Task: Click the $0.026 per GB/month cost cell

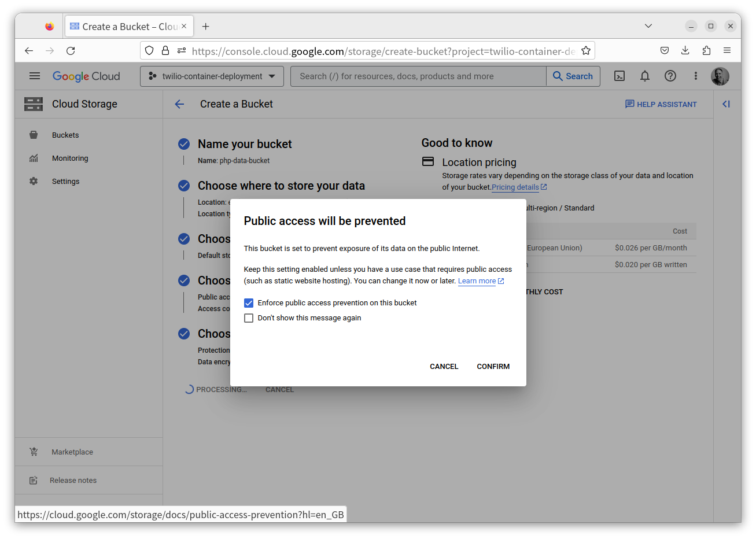Action: pos(651,248)
